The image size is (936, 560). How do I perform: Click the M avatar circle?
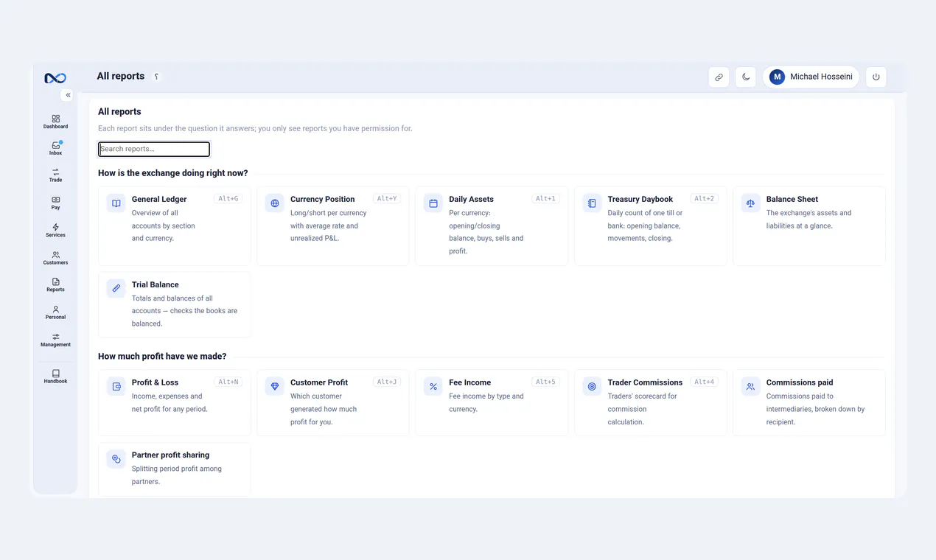click(x=777, y=77)
